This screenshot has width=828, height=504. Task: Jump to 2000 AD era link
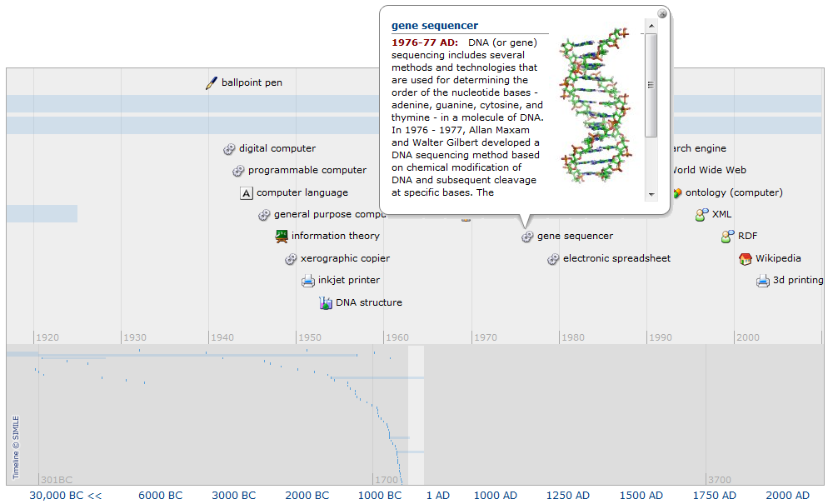pos(787,496)
